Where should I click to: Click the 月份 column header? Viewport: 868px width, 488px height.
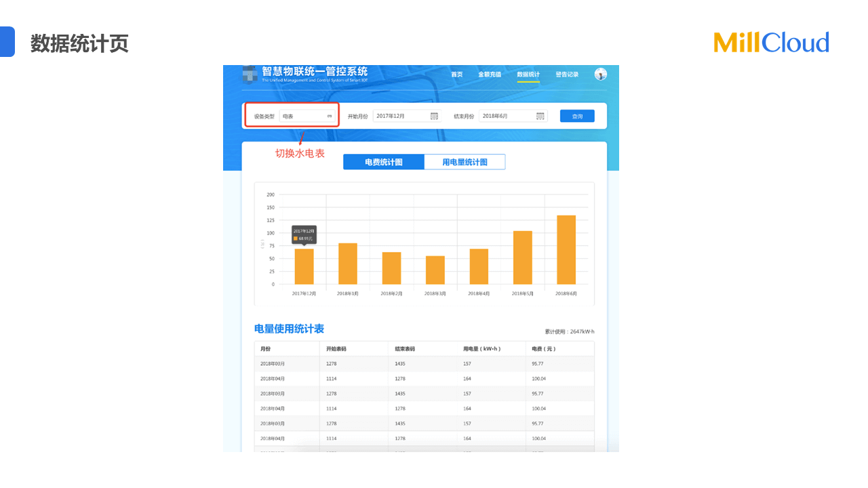click(266, 349)
